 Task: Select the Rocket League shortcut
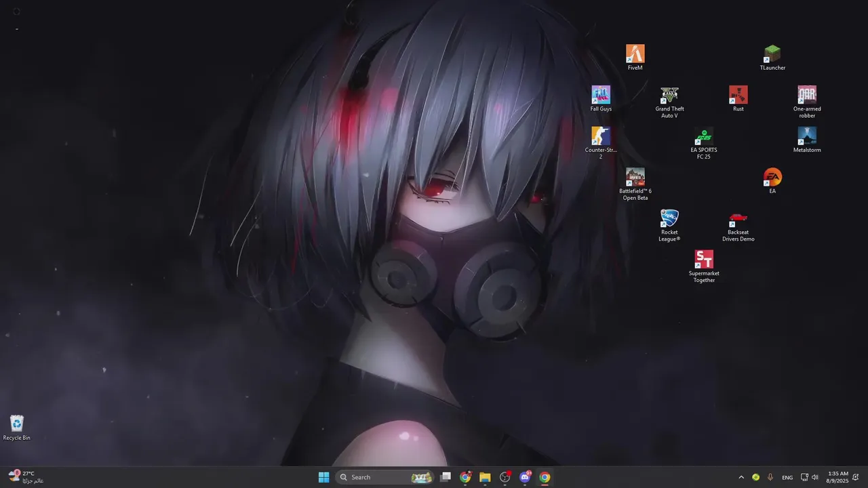pos(669,226)
